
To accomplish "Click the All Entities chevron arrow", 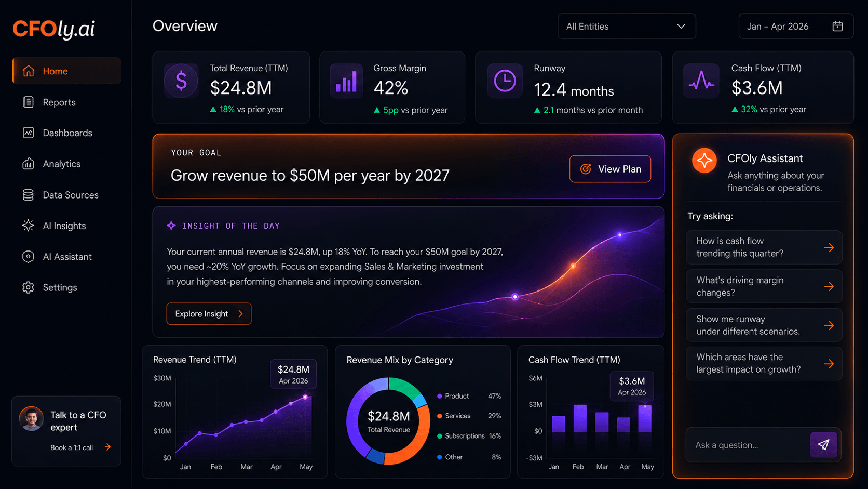I will 681,27.
